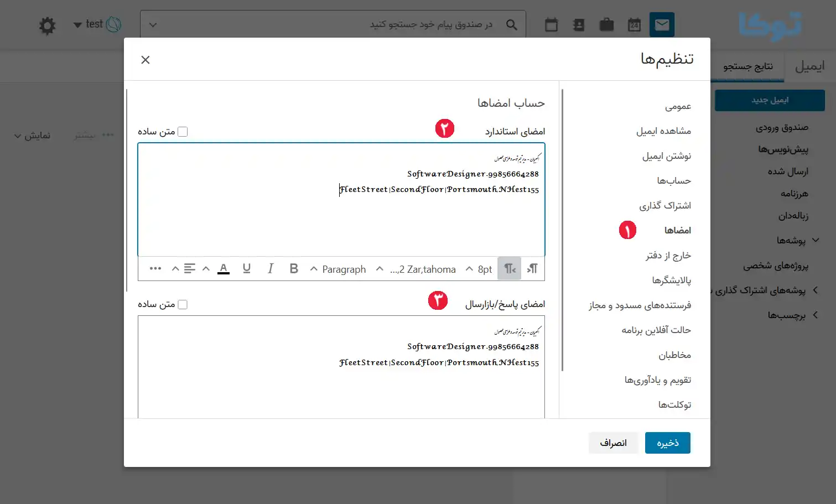This screenshot has height=504, width=836.
Task: Switch to نتایج جستجو tab
Action: [x=748, y=66]
